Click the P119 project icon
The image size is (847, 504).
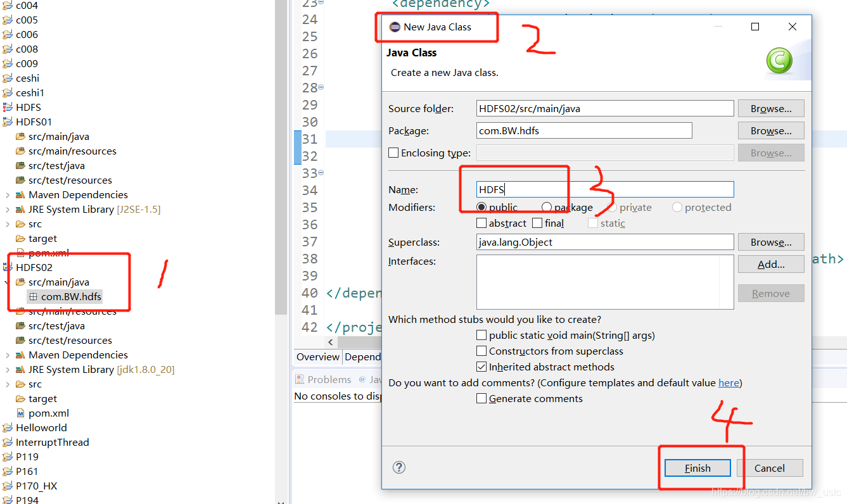click(x=8, y=457)
